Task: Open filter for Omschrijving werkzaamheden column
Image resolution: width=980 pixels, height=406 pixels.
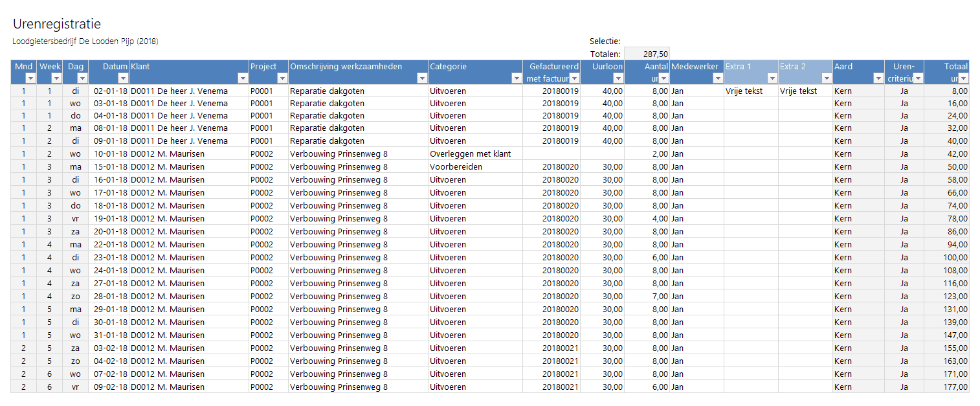Action: (421, 78)
